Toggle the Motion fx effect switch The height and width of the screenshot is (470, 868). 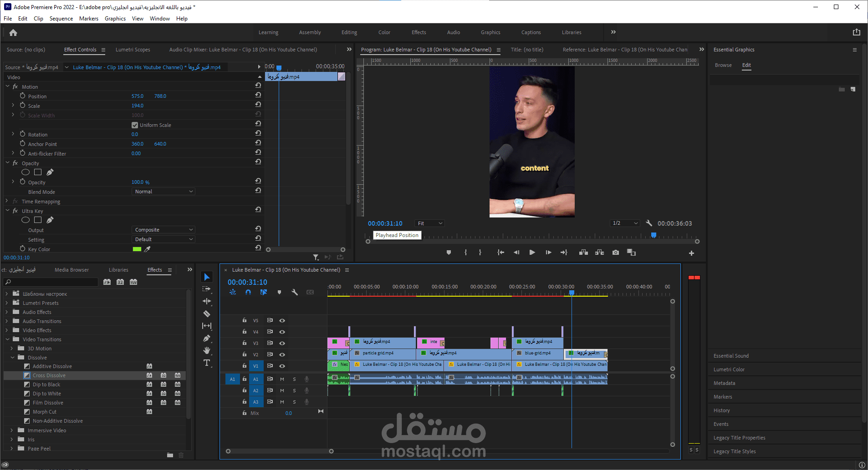pyautogui.click(x=15, y=86)
